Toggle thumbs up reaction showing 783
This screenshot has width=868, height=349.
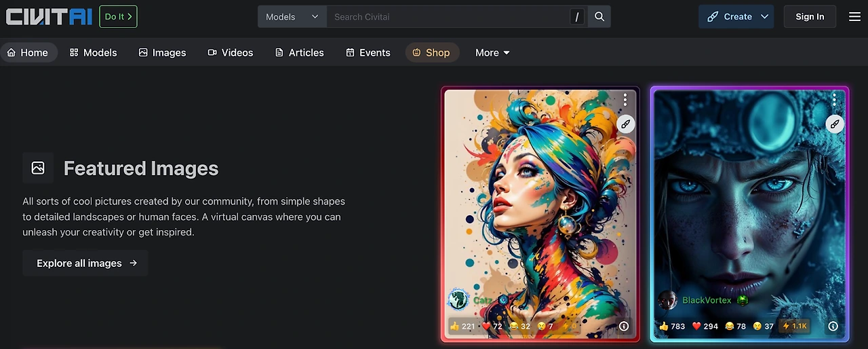click(672, 326)
